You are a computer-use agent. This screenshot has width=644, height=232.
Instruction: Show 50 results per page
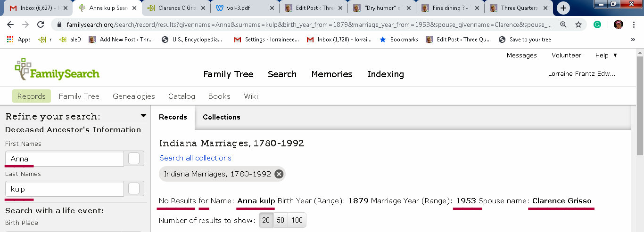pyautogui.click(x=281, y=220)
